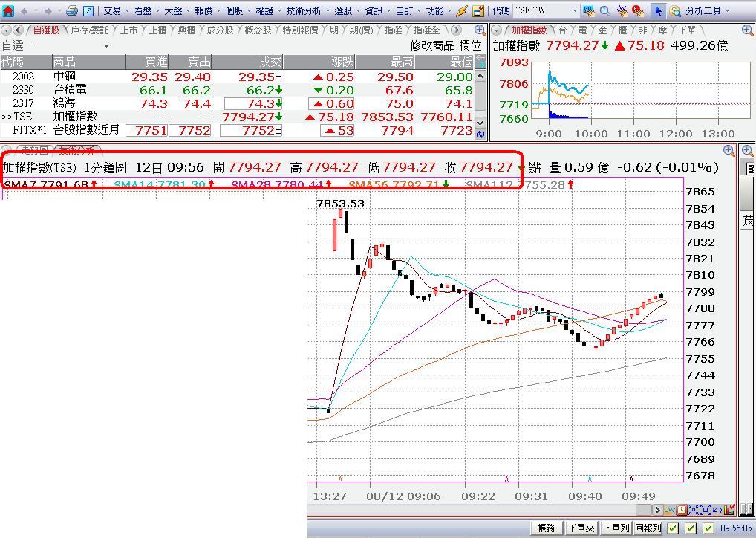Open the 自選一 watchlist dropdown
The image size is (756, 538).
tap(106, 46)
